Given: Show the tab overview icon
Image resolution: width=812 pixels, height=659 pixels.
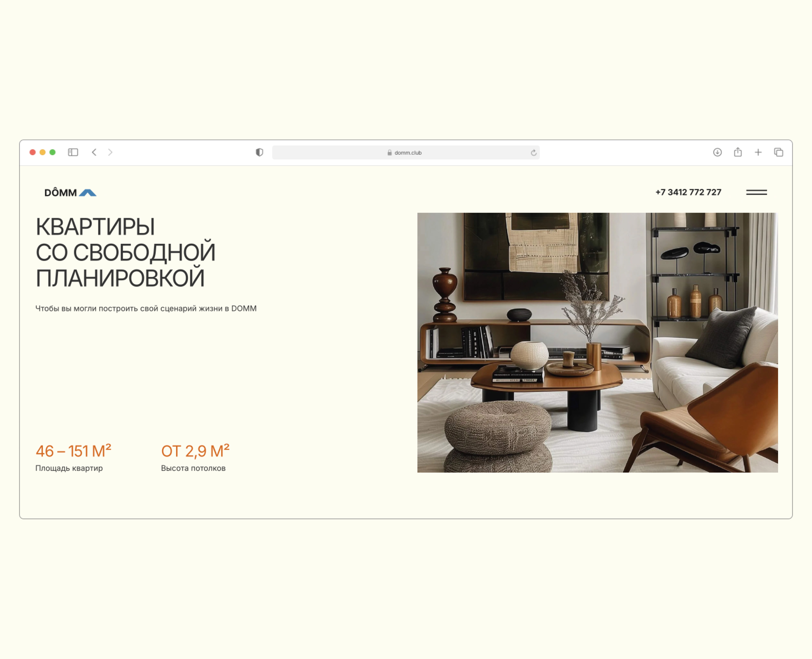Looking at the screenshot, I should click(779, 152).
